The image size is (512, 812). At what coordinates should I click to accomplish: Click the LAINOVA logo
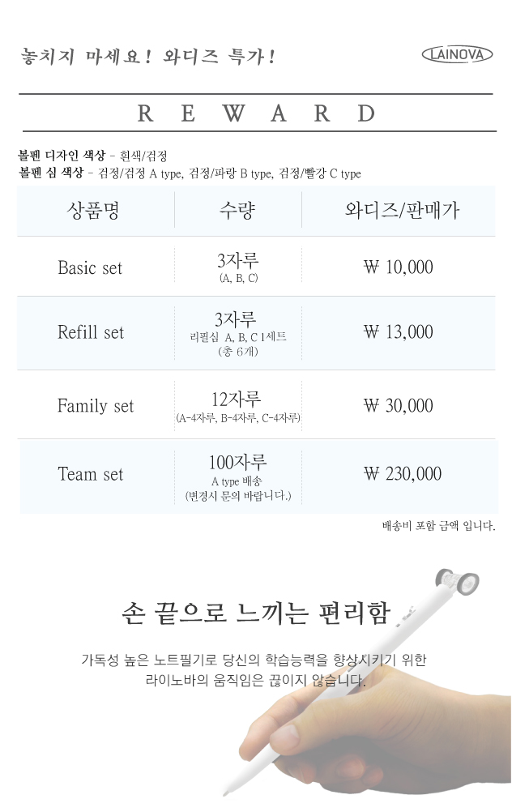[x=457, y=54]
